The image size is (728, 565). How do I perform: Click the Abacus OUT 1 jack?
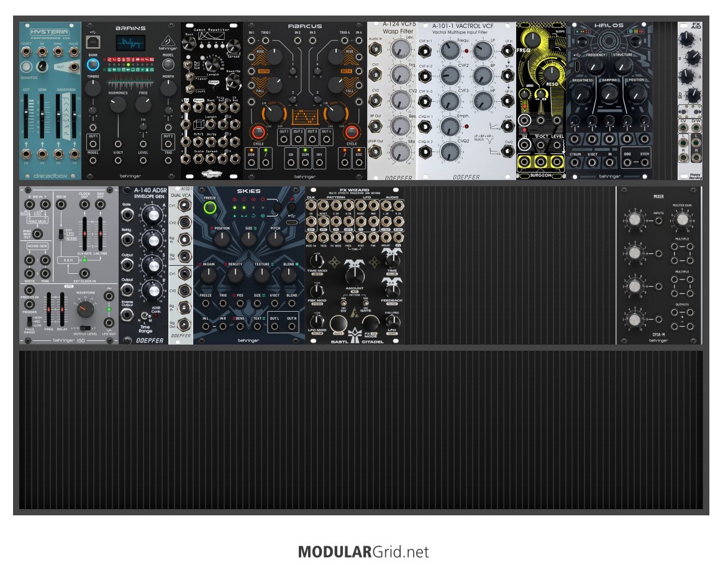(x=284, y=139)
